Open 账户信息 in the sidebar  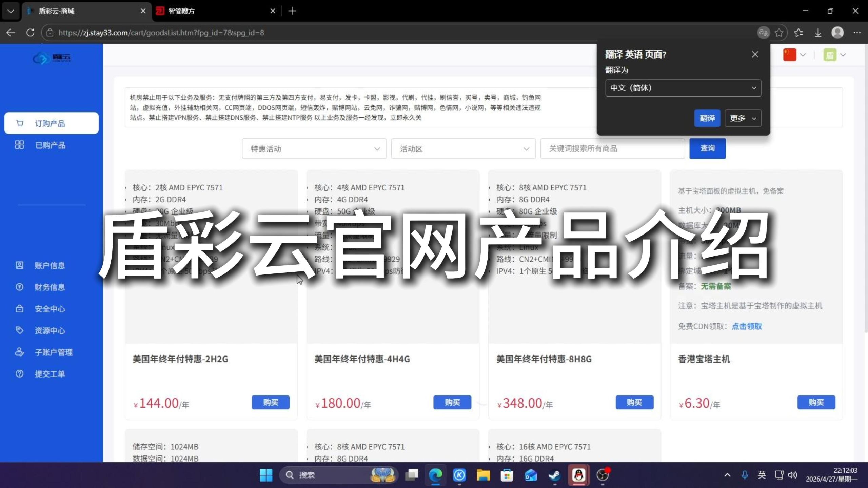(x=52, y=265)
